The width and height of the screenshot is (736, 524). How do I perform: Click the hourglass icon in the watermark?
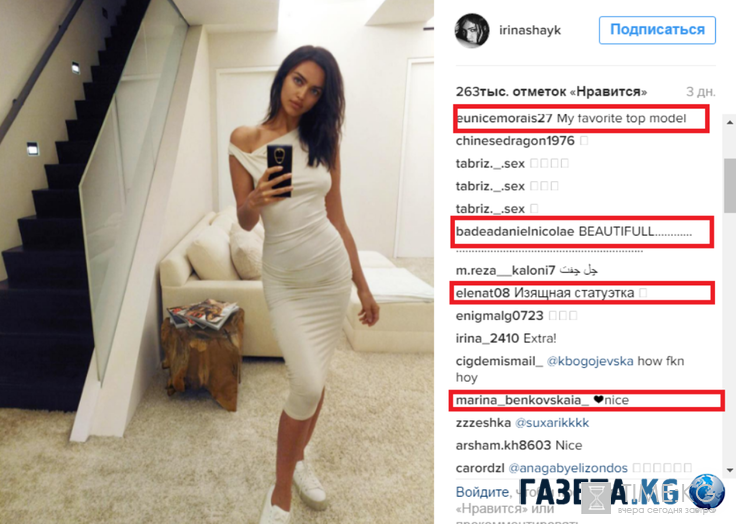[x=596, y=498]
